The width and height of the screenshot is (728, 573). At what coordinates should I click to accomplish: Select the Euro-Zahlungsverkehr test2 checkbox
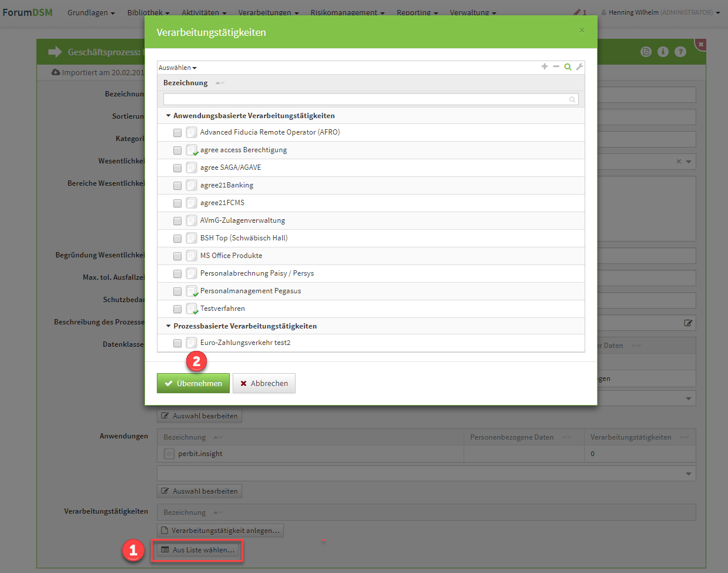pyautogui.click(x=177, y=343)
